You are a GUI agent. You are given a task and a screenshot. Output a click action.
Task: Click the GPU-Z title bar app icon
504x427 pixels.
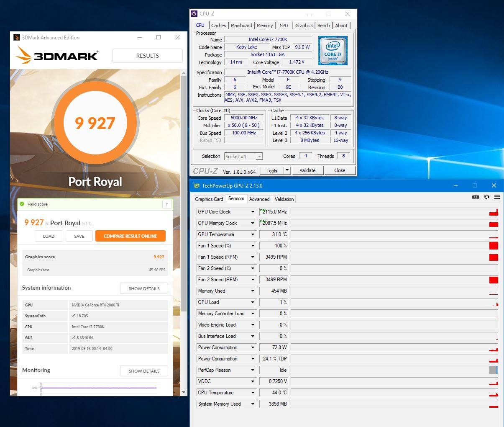[196, 185]
